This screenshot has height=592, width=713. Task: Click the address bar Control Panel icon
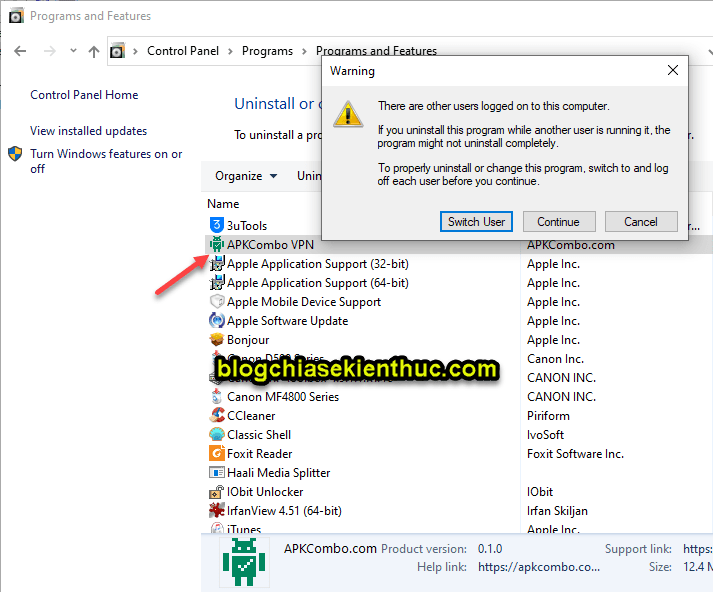117,50
